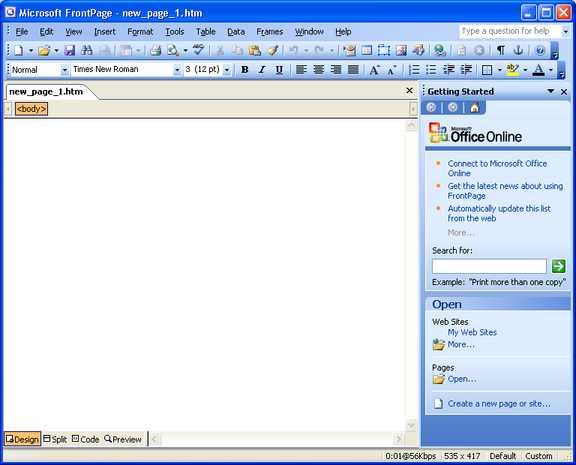
Task: Click the Open folder toolbar icon
Action: (44, 50)
